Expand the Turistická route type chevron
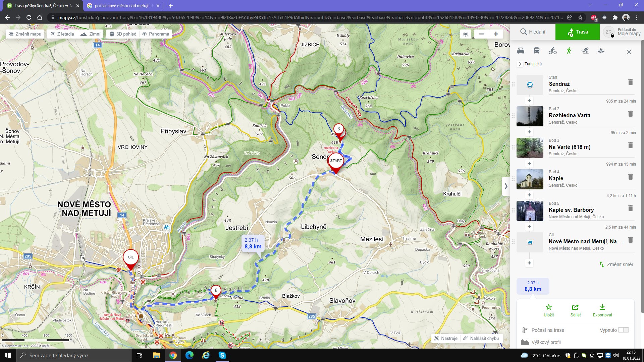This screenshot has width=644, height=362. pos(520,64)
